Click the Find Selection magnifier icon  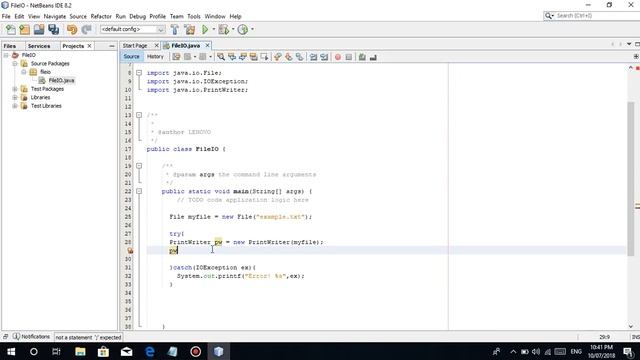221,57
